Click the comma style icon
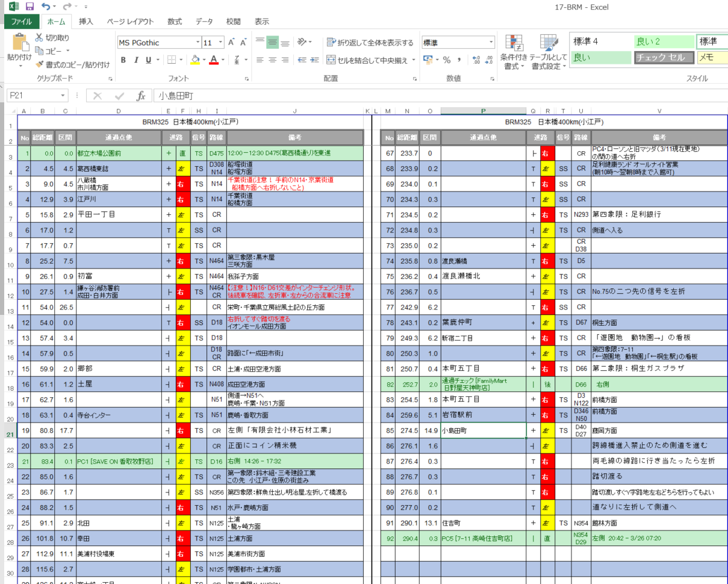The height and width of the screenshot is (584, 728). pos(459,60)
